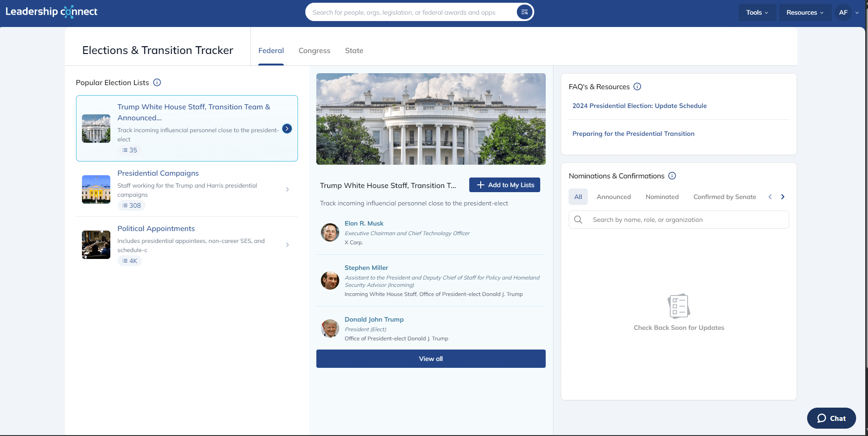This screenshot has height=436, width=868.
Task: Switch to the Federal tab
Action: point(271,51)
